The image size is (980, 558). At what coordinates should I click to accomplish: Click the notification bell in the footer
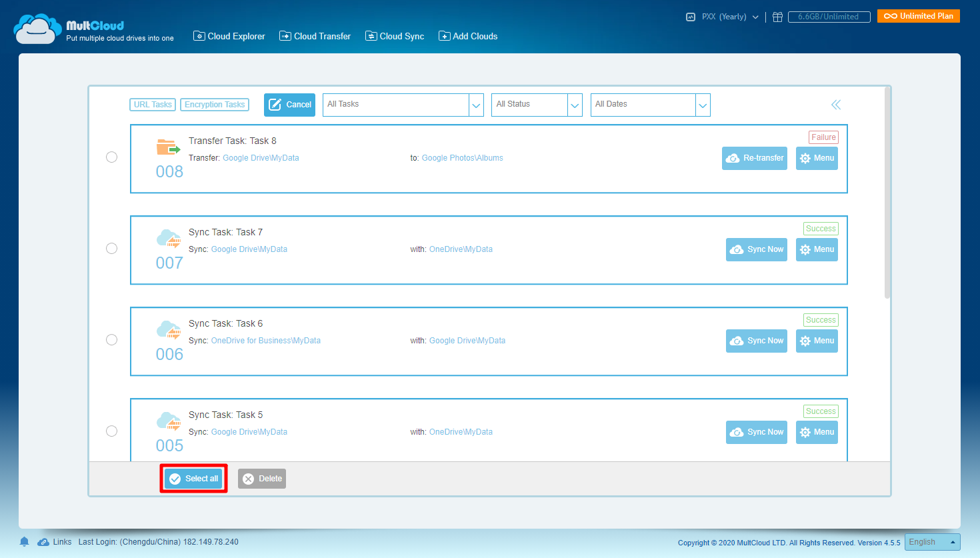24,541
